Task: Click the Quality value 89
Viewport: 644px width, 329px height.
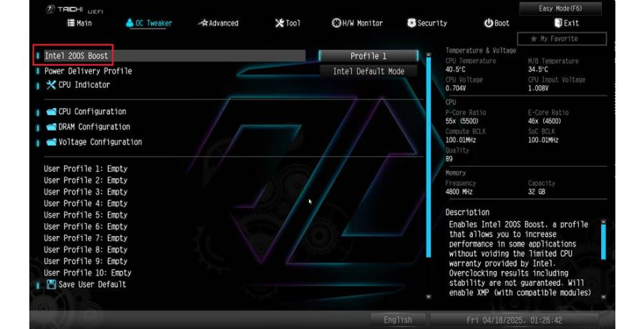Action: 449,159
